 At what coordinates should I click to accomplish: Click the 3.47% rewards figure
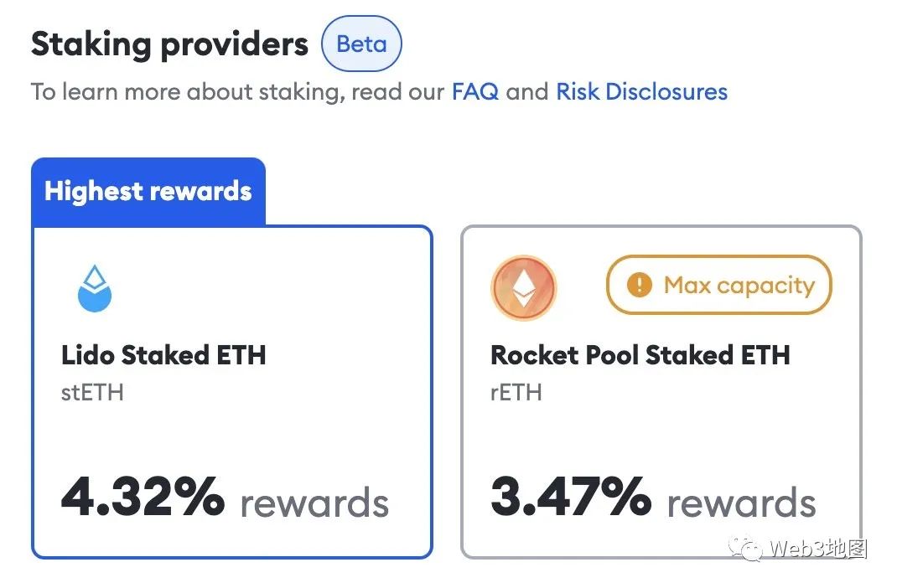pyautogui.click(x=570, y=497)
